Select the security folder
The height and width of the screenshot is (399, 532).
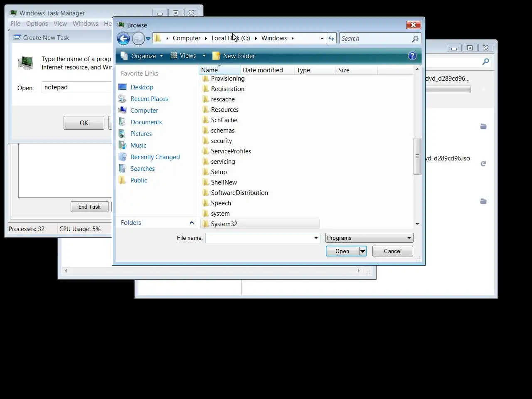point(221,141)
